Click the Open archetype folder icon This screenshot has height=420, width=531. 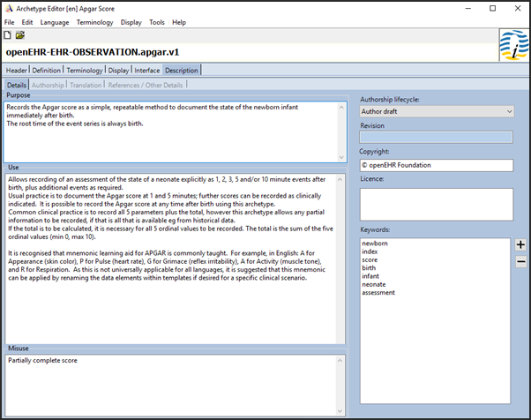point(20,35)
